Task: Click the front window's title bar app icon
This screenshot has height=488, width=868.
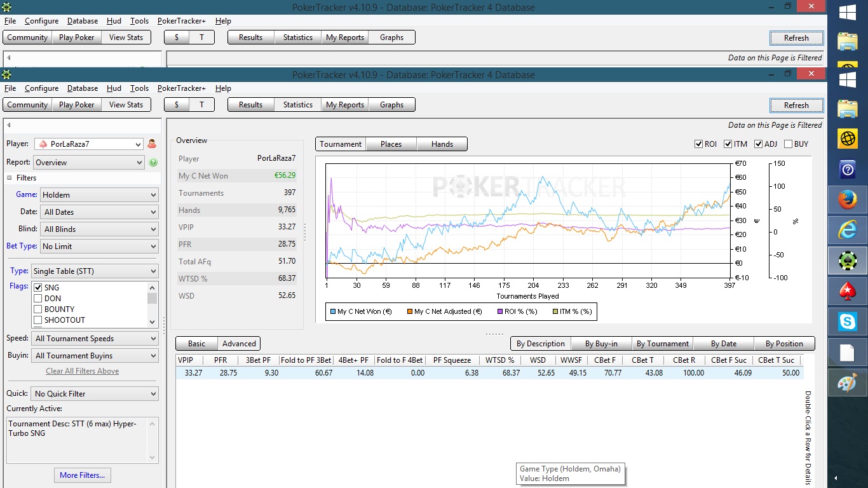Action: [x=7, y=74]
